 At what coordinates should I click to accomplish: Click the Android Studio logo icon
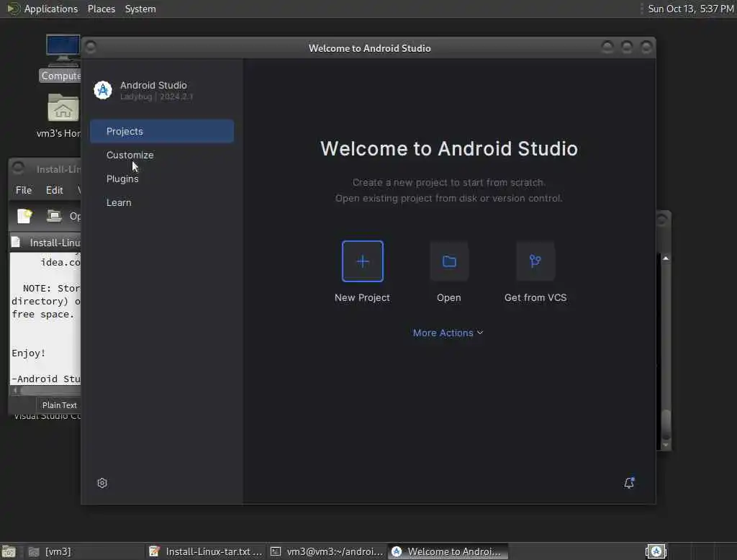tap(102, 90)
